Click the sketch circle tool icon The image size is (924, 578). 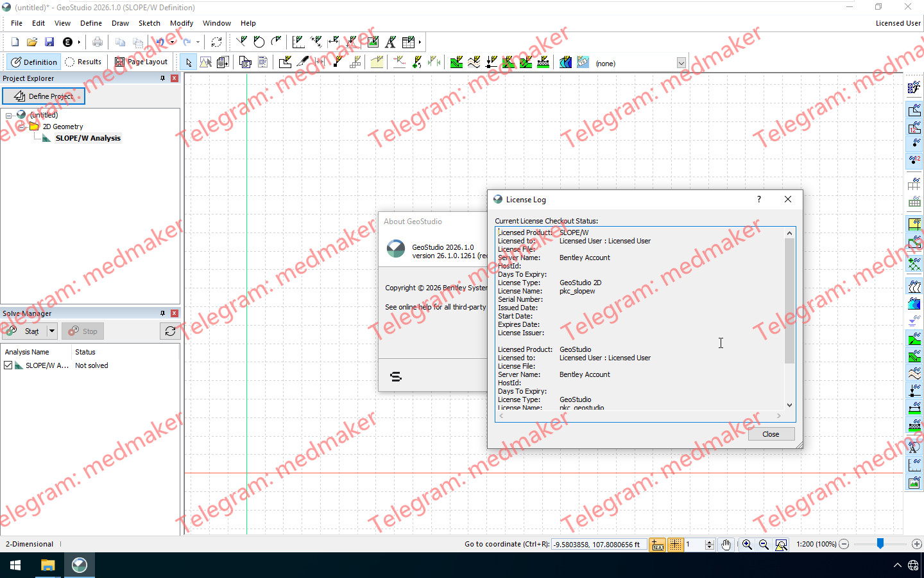tap(259, 42)
